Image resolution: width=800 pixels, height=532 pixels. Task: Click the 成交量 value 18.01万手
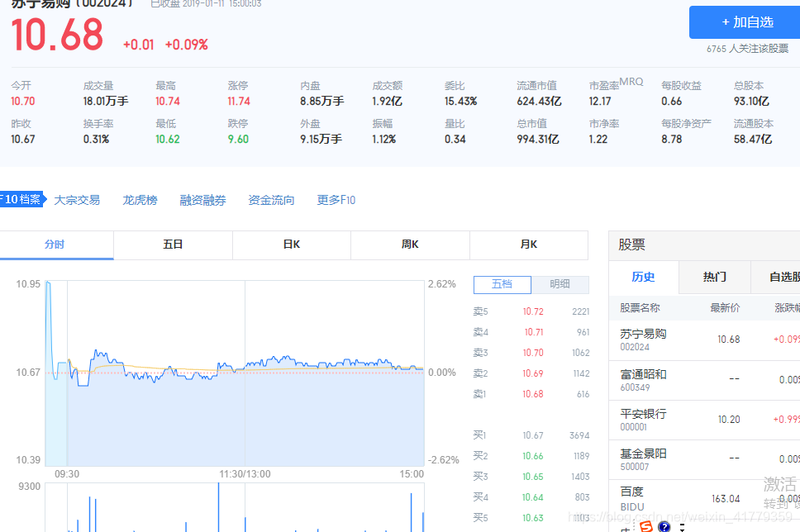coord(106,102)
